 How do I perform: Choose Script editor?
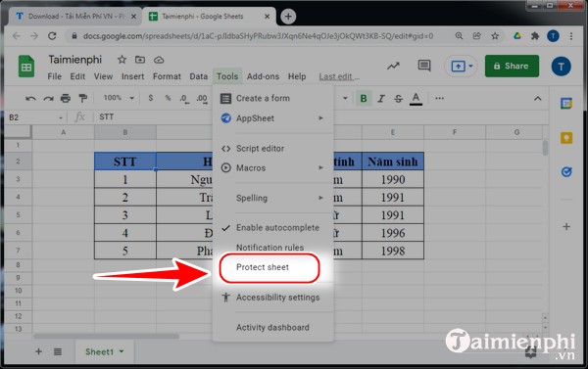273,149
